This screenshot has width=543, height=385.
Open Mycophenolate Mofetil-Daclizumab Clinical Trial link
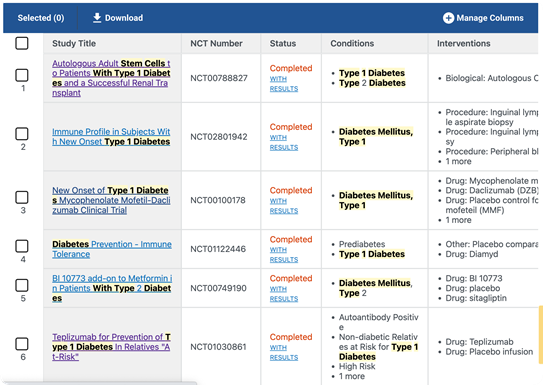click(111, 200)
